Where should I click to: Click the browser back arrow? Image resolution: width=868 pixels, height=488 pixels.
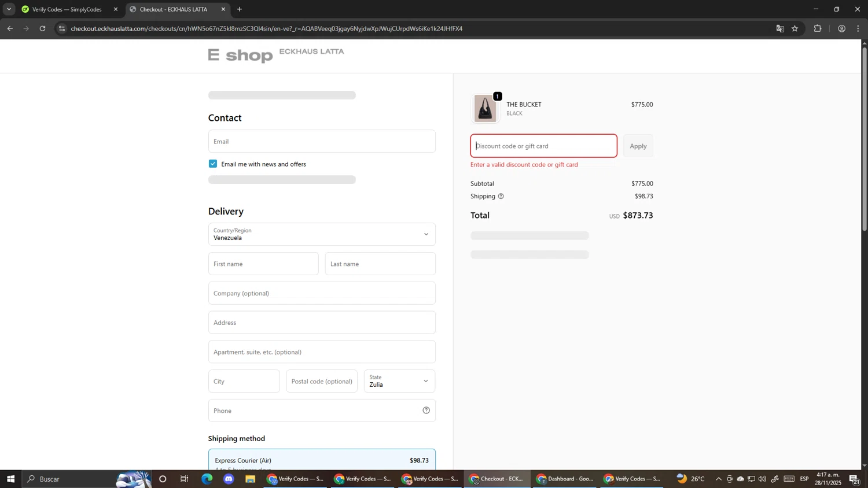[10, 28]
